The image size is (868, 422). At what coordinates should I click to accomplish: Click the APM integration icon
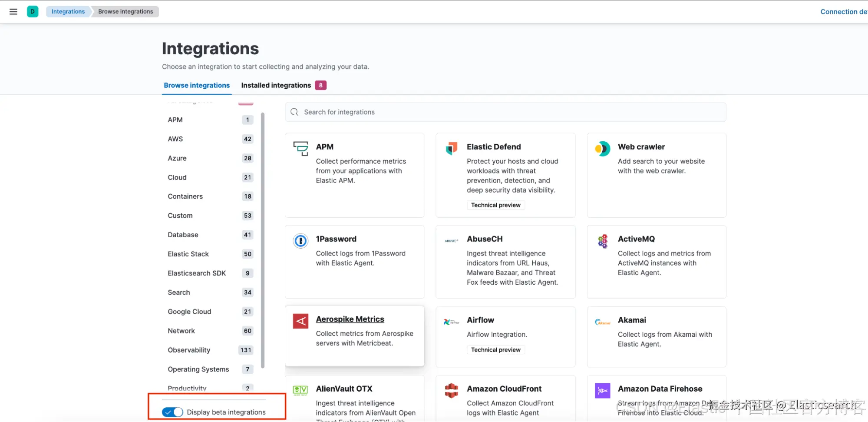(x=300, y=148)
